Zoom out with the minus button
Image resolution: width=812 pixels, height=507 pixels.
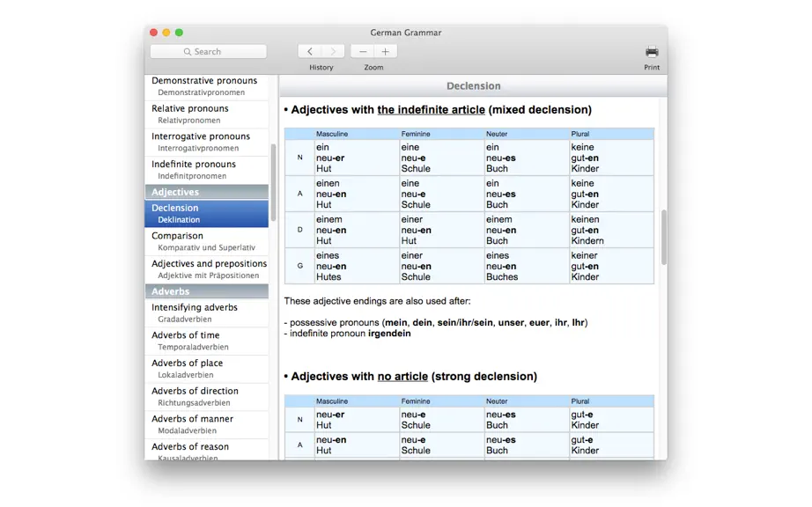tap(363, 51)
